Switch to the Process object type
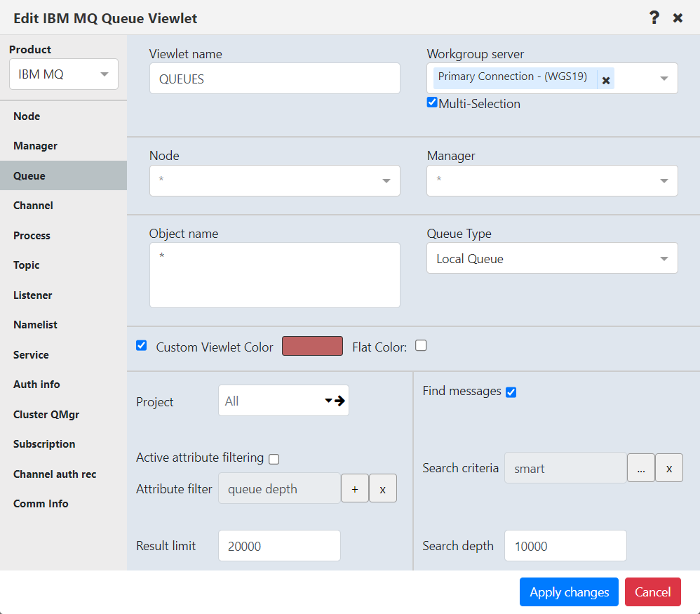The height and width of the screenshot is (614, 700). click(63, 235)
